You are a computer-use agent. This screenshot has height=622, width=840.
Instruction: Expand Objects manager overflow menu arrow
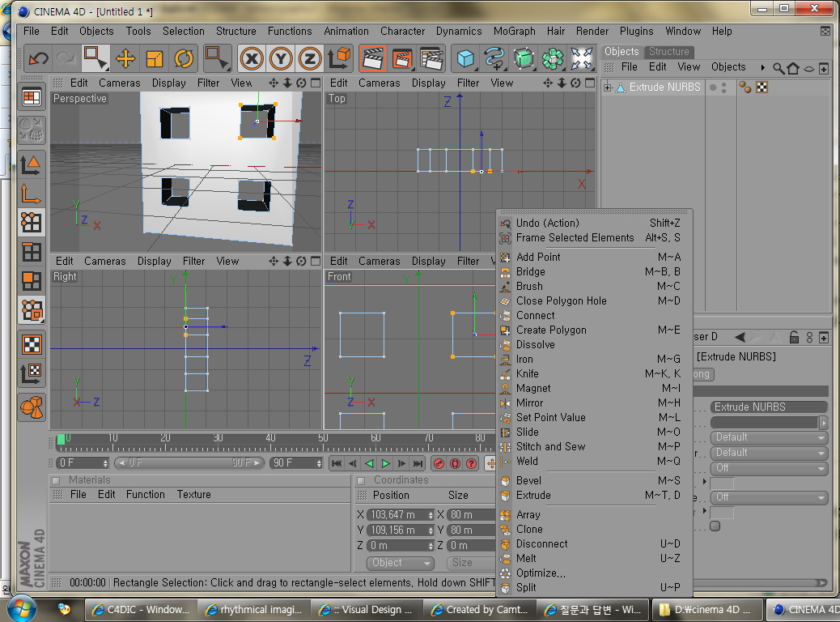[763, 67]
